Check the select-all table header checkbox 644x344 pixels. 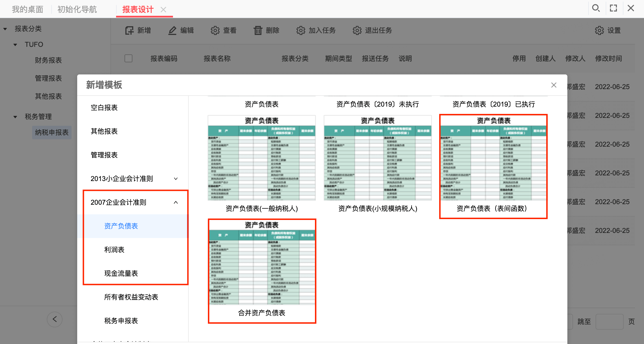point(128,58)
